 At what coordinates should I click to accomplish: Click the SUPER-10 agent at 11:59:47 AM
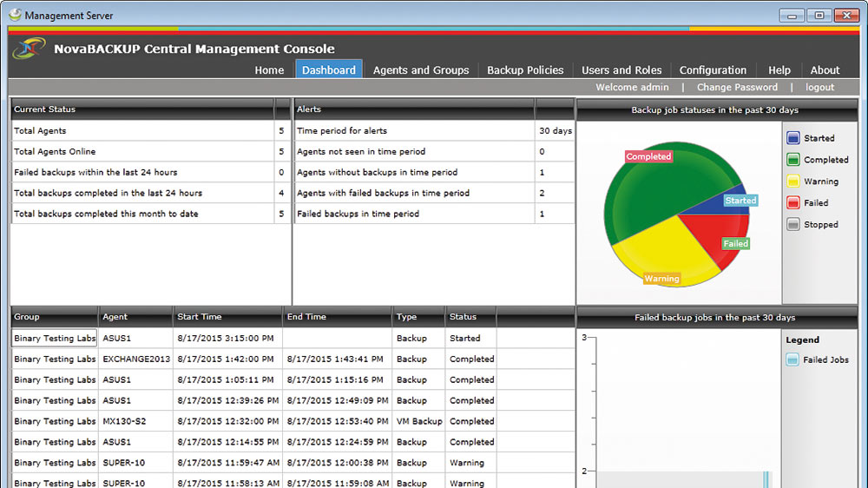click(136, 463)
